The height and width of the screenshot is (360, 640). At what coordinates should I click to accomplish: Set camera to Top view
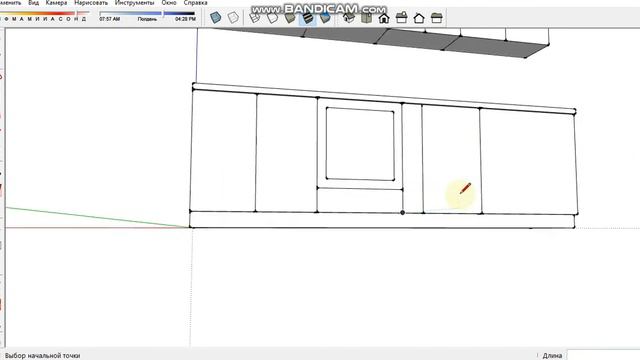366,18
